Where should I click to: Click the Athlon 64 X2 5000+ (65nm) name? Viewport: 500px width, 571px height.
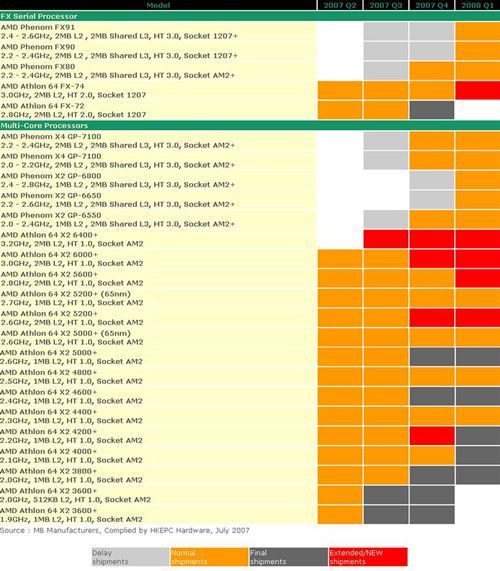point(66,333)
